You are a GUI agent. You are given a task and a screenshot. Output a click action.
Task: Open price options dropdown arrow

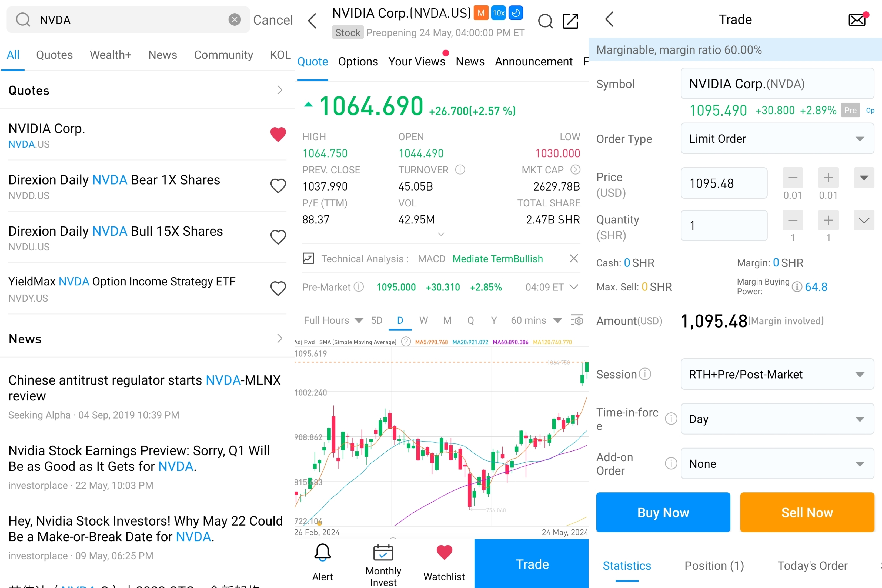(864, 178)
